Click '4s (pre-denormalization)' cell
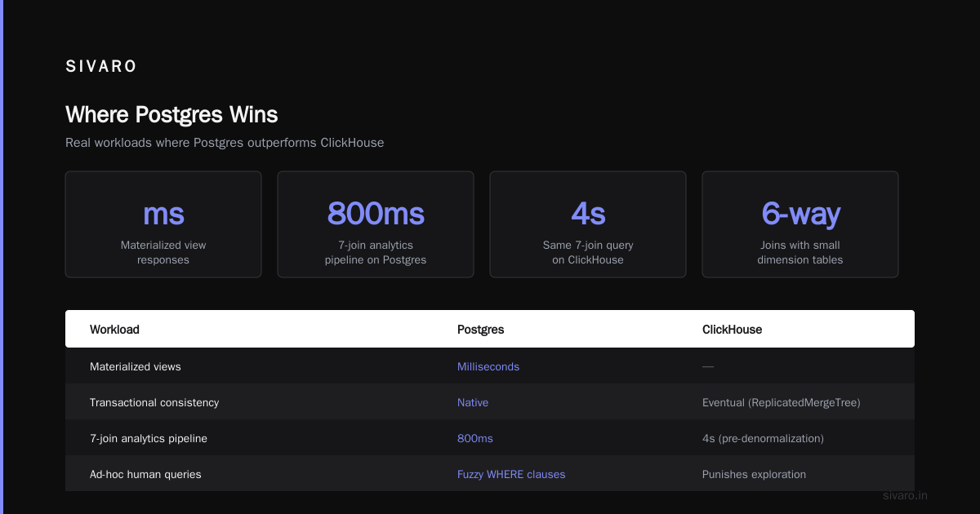Viewport: 980px width, 514px height. [x=763, y=438]
